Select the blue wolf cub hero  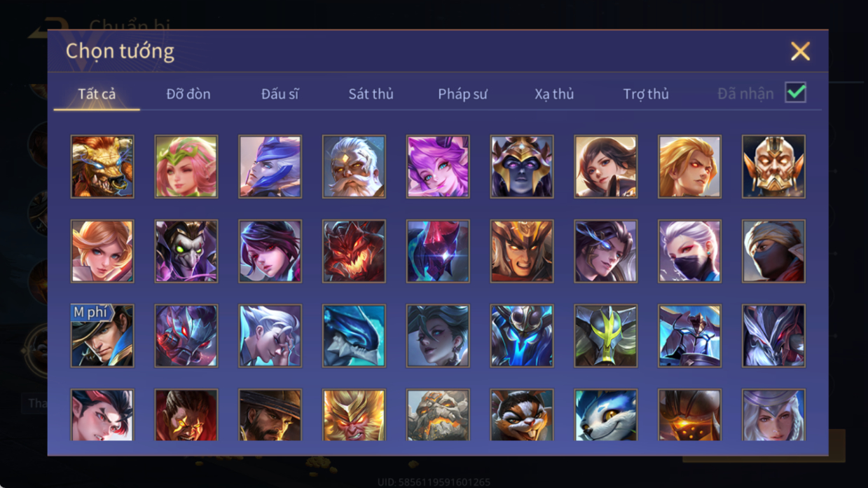(x=606, y=415)
